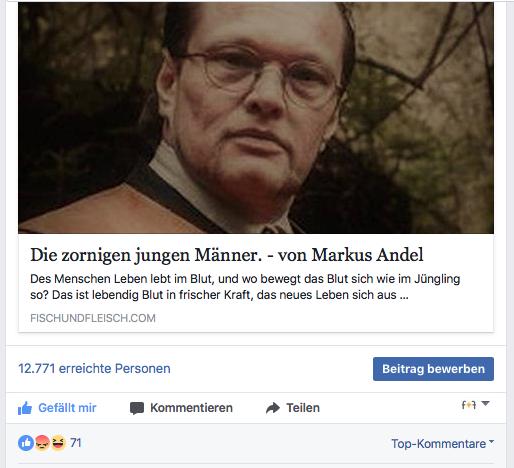Click the share arrow icon beside Teilen
This screenshot has width=514, height=468.
pyautogui.click(x=273, y=408)
